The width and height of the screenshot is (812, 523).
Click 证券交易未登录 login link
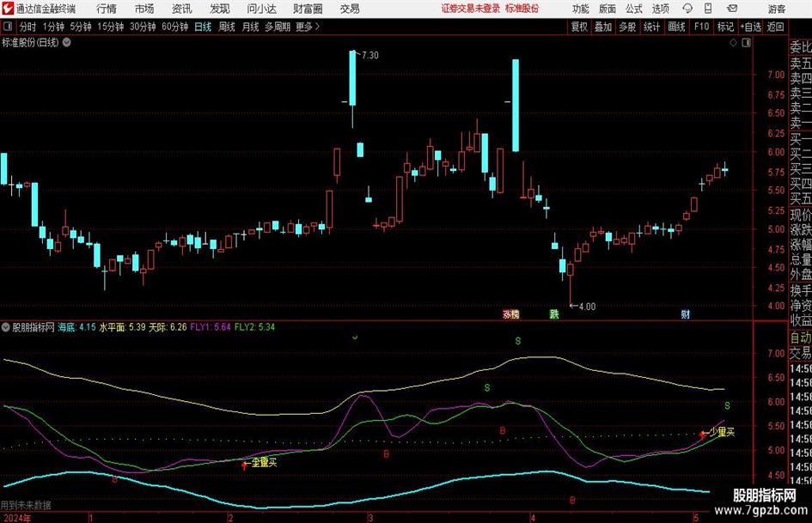pyautogui.click(x=471, y=9)
